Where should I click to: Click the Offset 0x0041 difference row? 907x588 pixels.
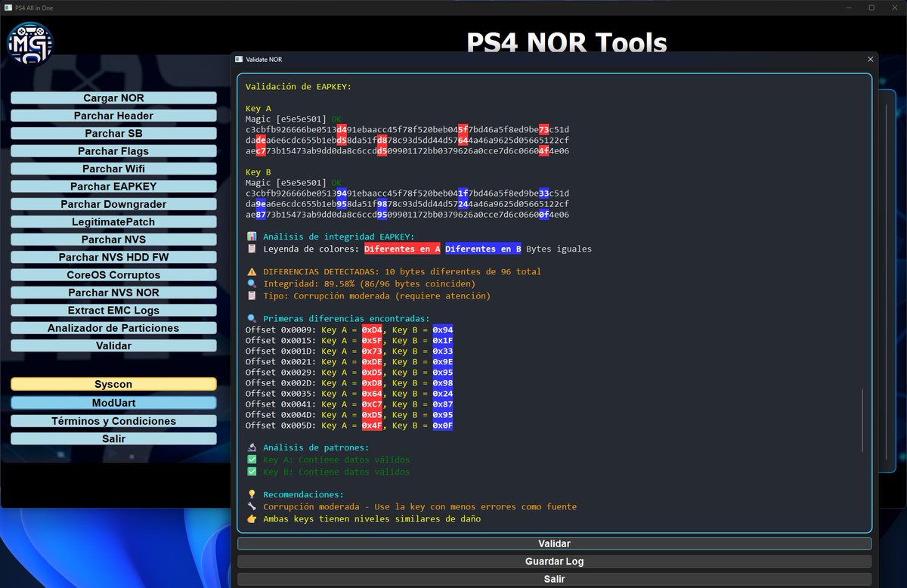pyautogui.click(x=349, y=404)
